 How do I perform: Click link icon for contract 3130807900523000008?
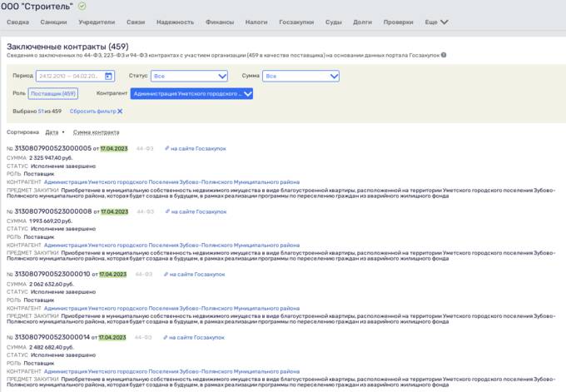(167, 211)
